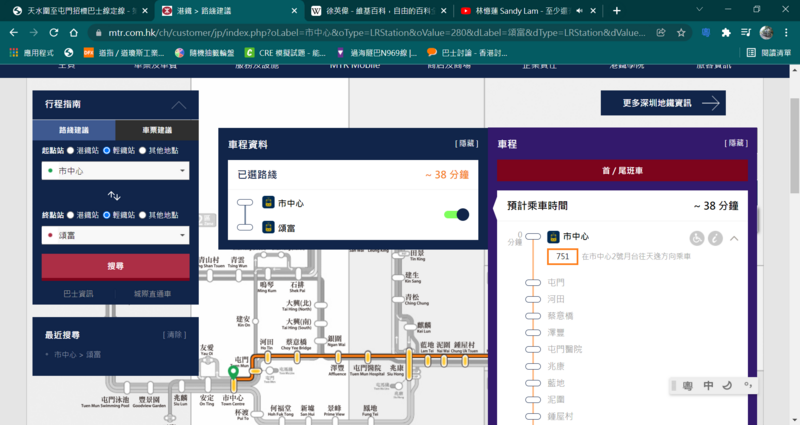The width and height of the screenshot is (800, 425).
Task: Hide the 車程資料 panel
Action: pyautogui.click(x=466, y=144)
